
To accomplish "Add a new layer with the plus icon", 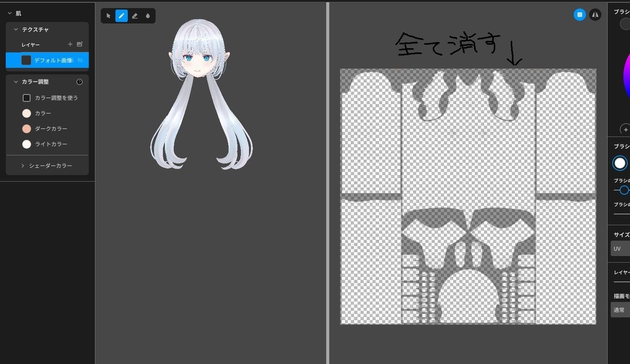I will pyautogui.click(x=69, y=45).
